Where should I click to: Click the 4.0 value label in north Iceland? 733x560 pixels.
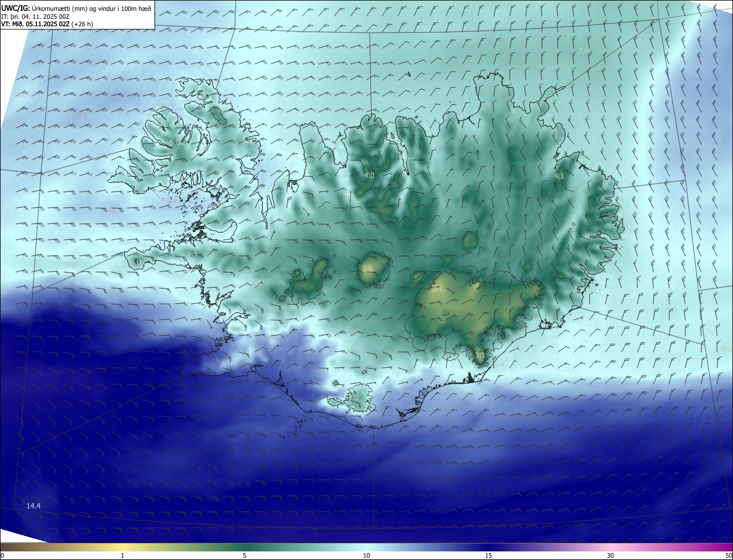click(369, 175)
